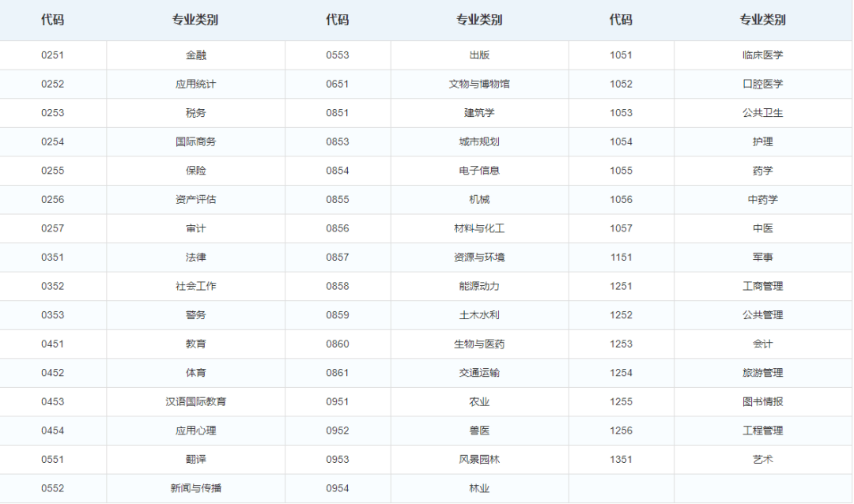Select the 审计 cell
This screenshot has height=504, width=854.
(195, 228)
